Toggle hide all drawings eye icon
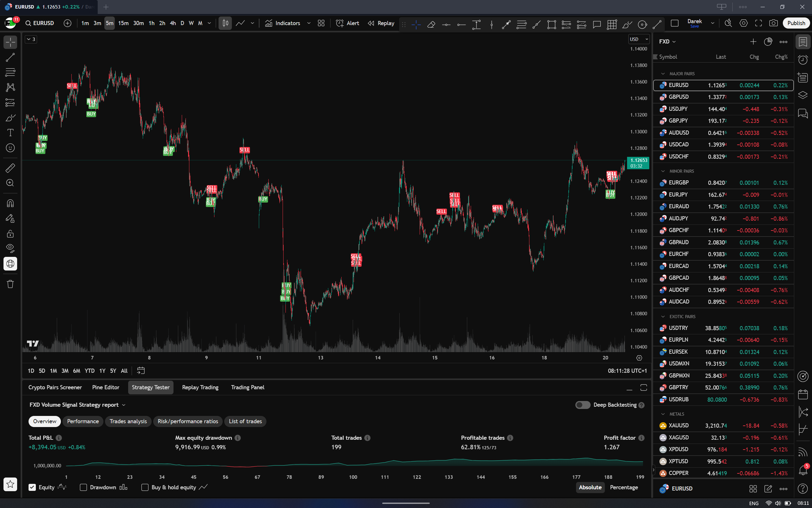 10,249
